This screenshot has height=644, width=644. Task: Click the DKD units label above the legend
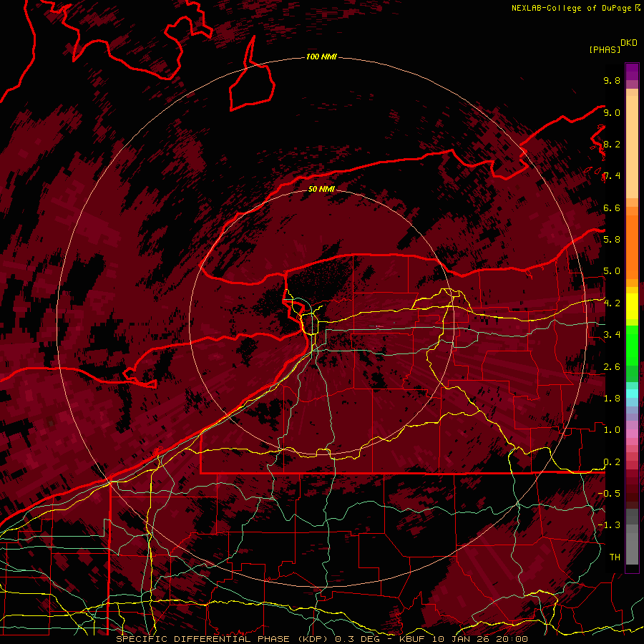click(x=629, y=43)
